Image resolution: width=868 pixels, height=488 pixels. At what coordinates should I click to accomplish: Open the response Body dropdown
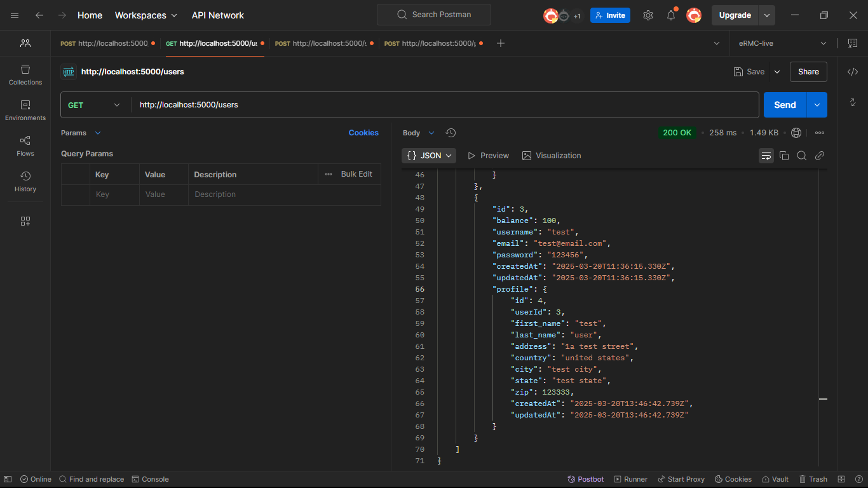pos(419,133)
